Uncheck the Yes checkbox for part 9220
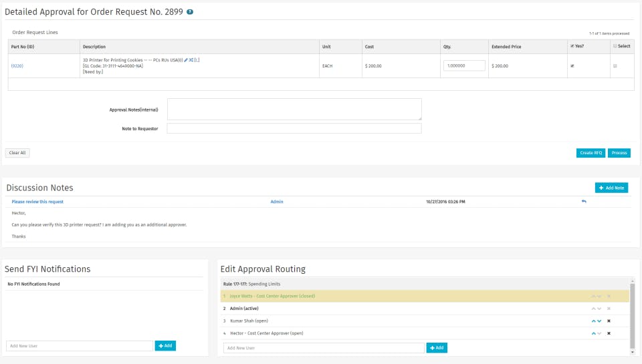The image size is (642, 364). coord(571,66)
